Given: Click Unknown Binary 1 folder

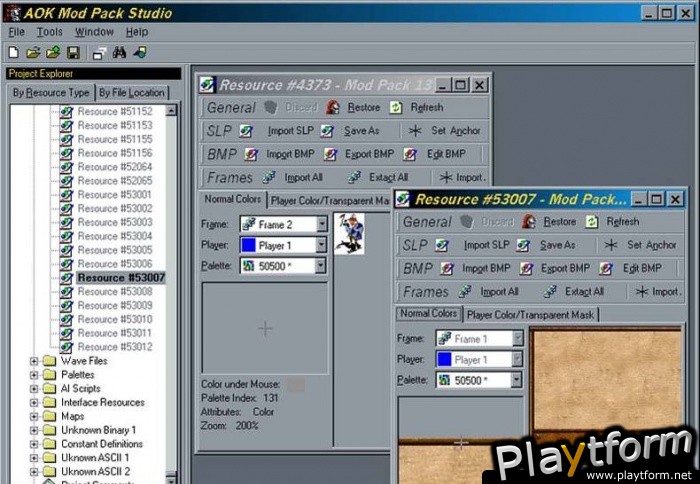Looking at the screenshot, I should click(x=98, y=430).
